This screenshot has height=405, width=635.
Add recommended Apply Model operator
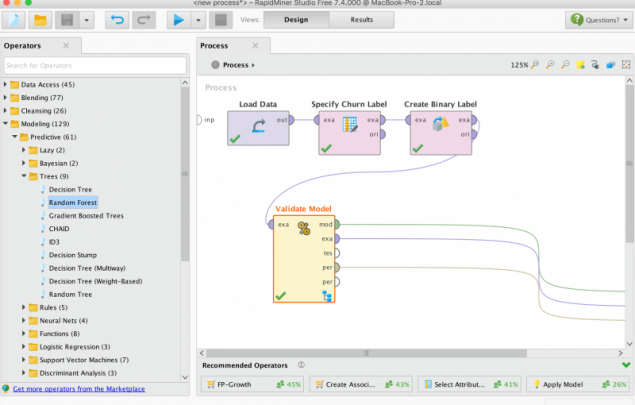(577, 384)
